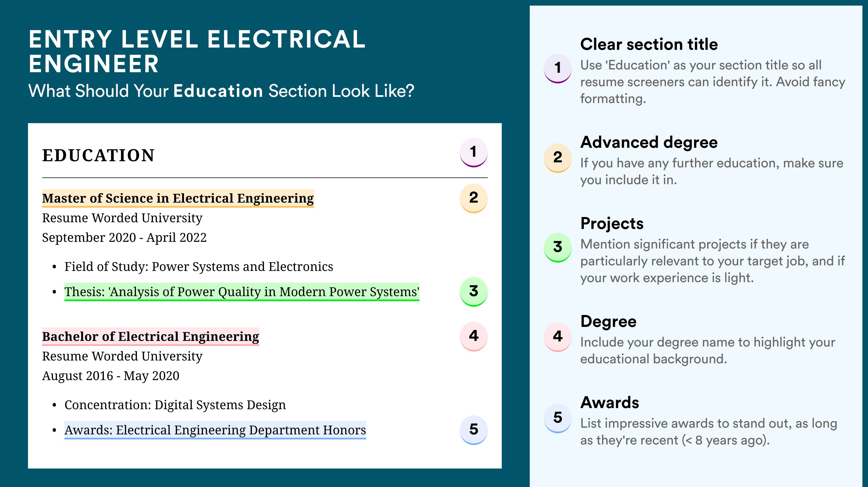
Task: Click highlighted Bachelor of Electrical Engineering text
Action: click(150, 336)
